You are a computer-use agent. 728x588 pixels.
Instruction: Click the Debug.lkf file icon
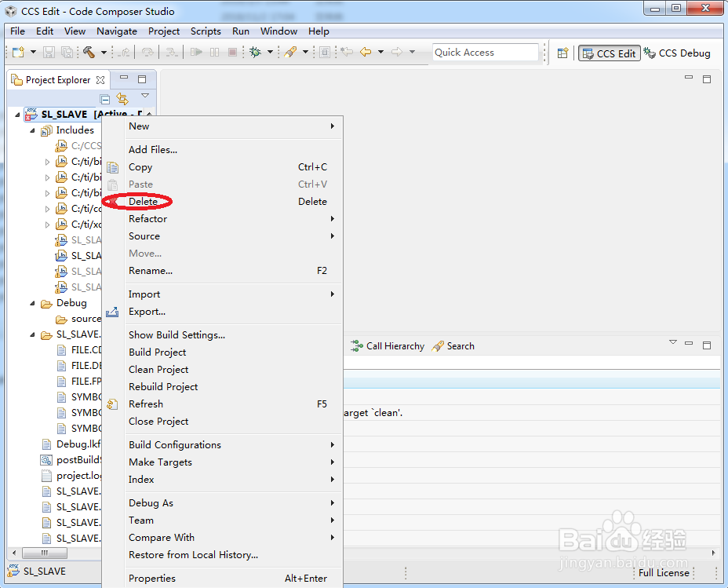pos(46,444)
